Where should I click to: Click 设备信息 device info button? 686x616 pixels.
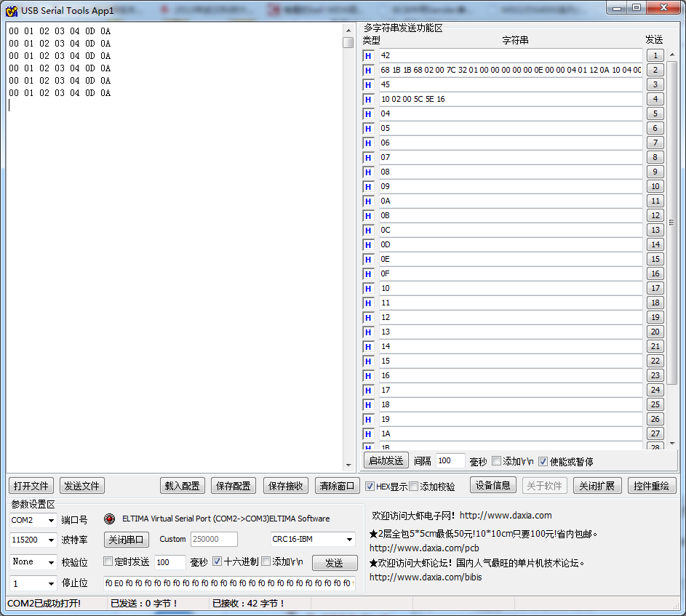pyautogui.click(x=493, y=485)
